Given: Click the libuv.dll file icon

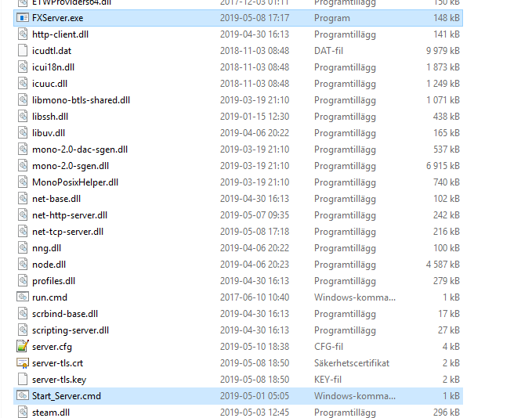Looking at the screenshot, I should tap(23, 133).
